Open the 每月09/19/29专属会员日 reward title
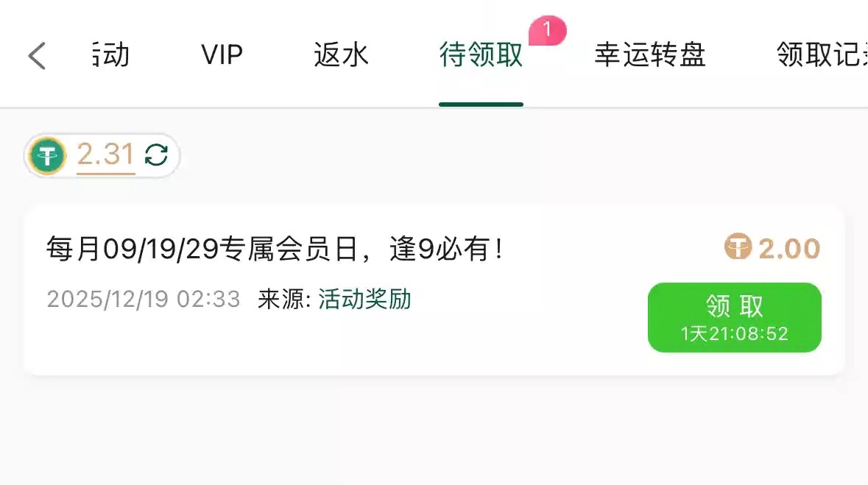This screenshot has width=868, height=485. click(x=275, y=249)
